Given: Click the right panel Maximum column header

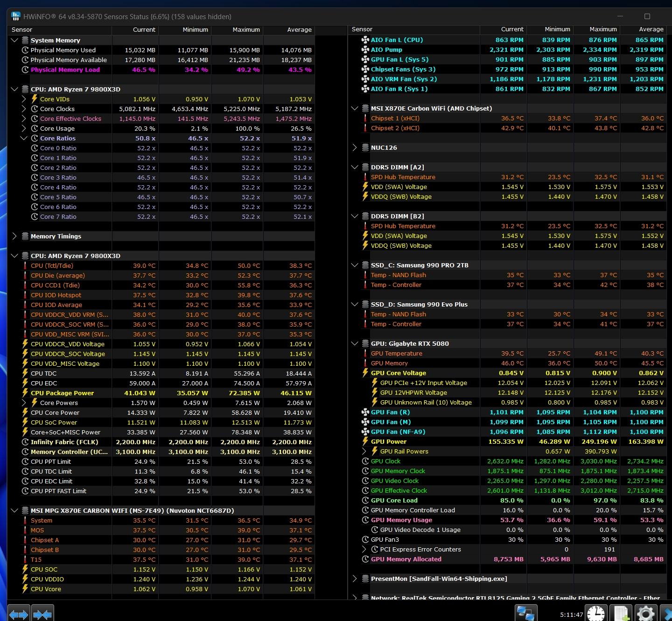Looking at the screenshot, I should coord(597,29).
